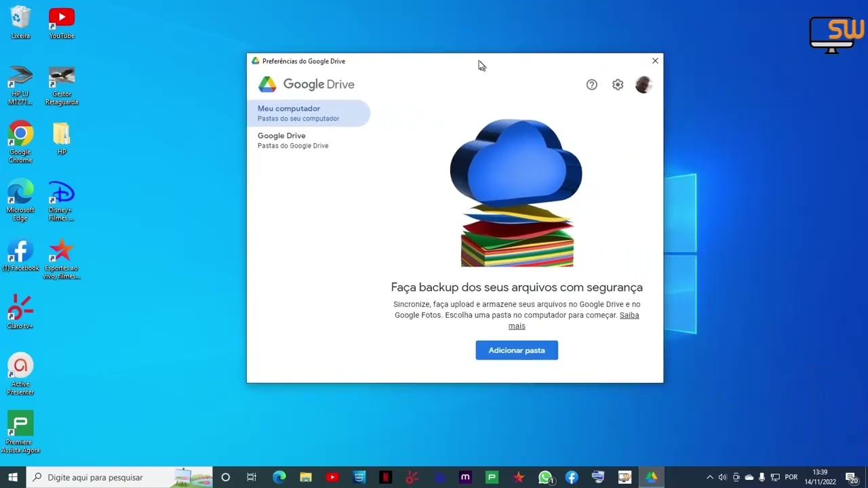Select the Disney+ Filmes desktop shortcut
The image size is (868, 488).
(62, 201)
